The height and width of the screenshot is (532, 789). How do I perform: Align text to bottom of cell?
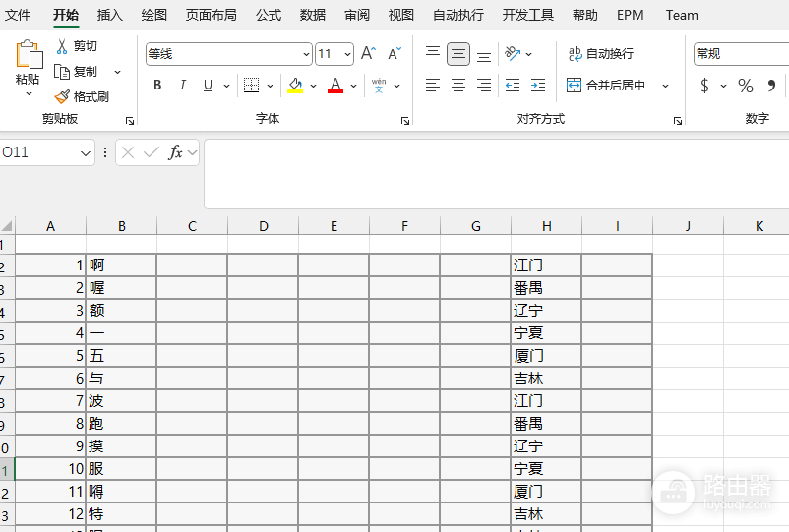tap(484, 54)
